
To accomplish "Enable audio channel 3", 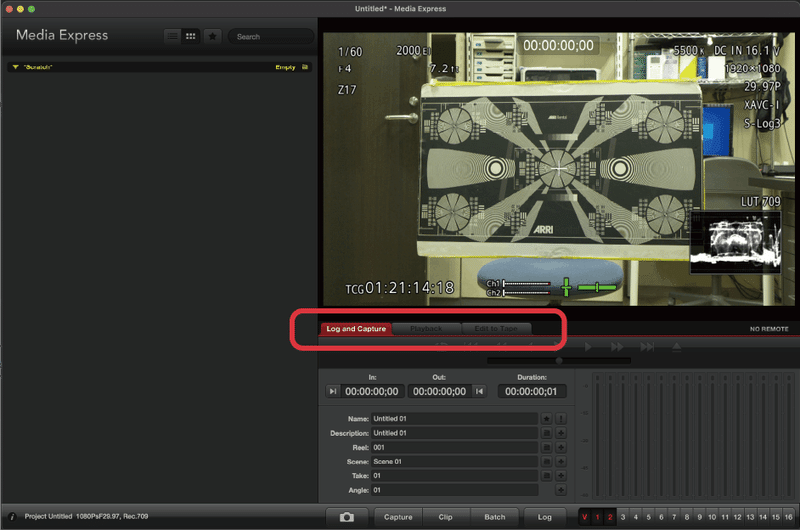I will 623,517.
